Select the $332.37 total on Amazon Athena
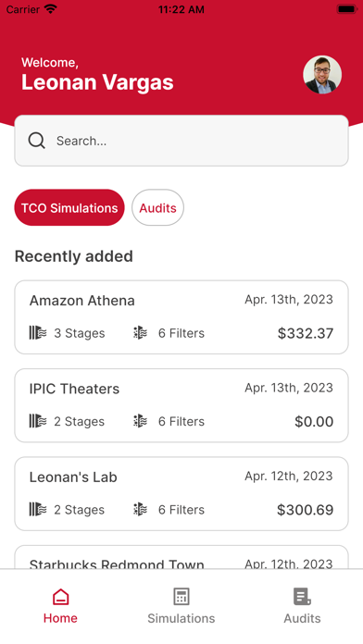Image resolution: width=363 pixels, height=644 pixels. coord(306,333)
